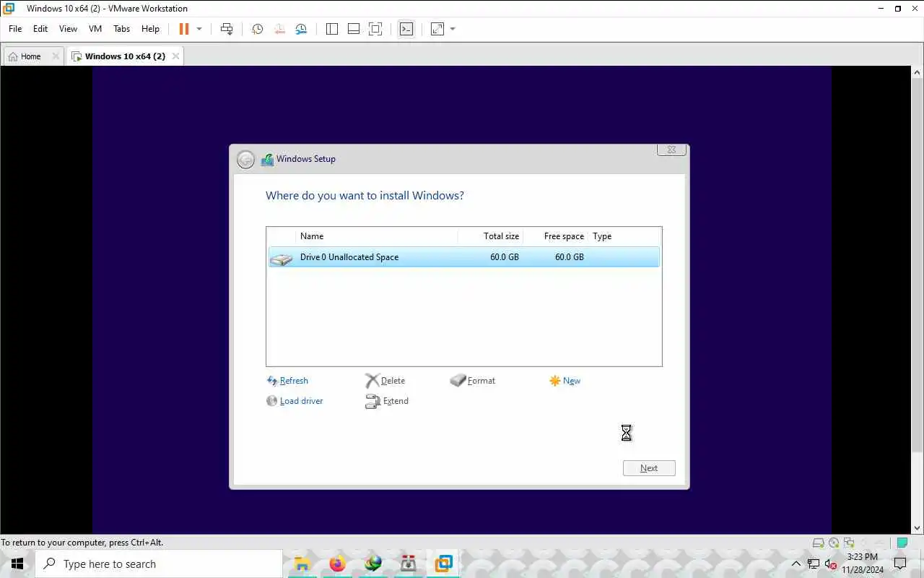
Task: Click the Extend partition option
Action: click(387, 401)
